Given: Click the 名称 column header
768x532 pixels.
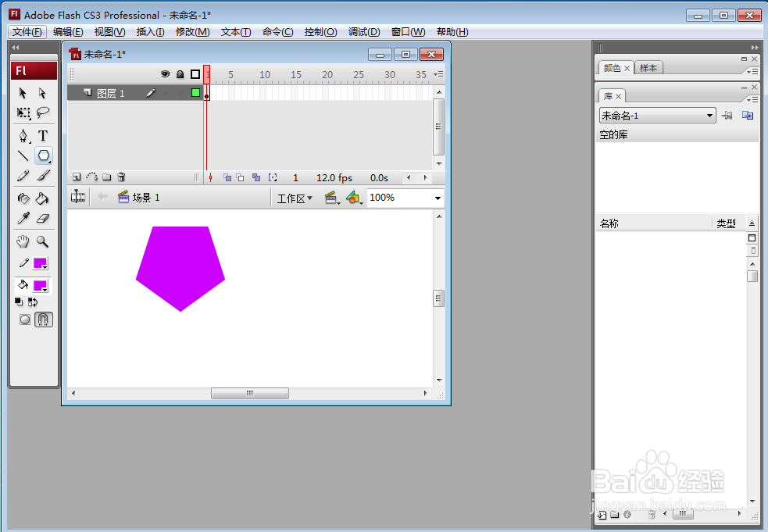Looking at the screenshot, I should 609,223.
